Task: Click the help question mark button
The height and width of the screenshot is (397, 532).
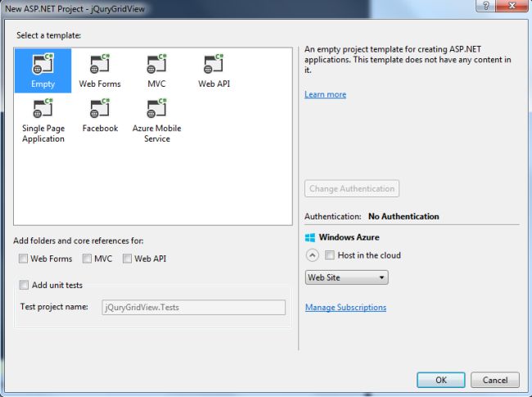Action: [485, 6]
